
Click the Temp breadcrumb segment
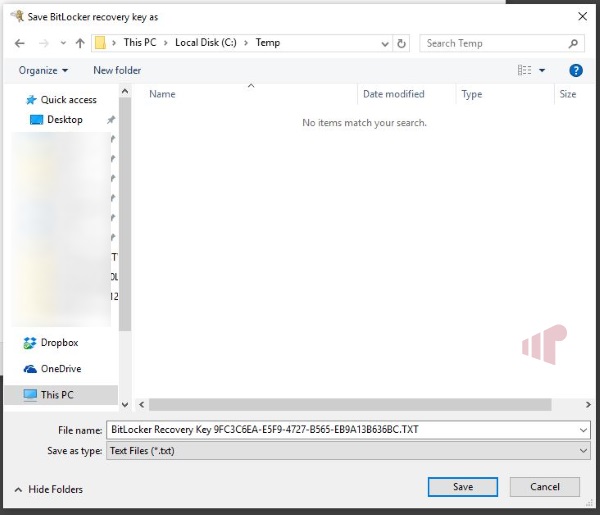point(267,42)
